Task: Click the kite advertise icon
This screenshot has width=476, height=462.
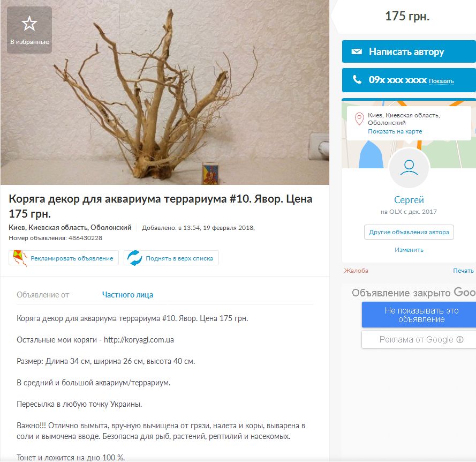Action: tap(20, 258)
